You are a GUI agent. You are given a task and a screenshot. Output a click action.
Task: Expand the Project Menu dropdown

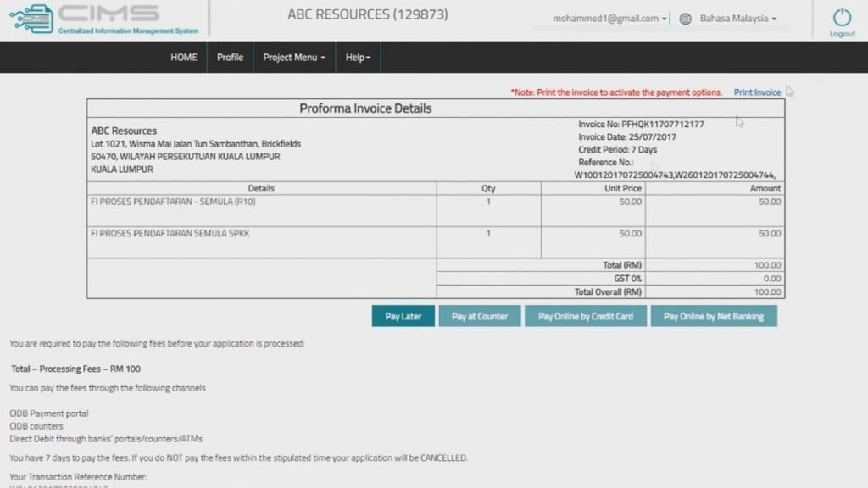click(x=294, y=57)
